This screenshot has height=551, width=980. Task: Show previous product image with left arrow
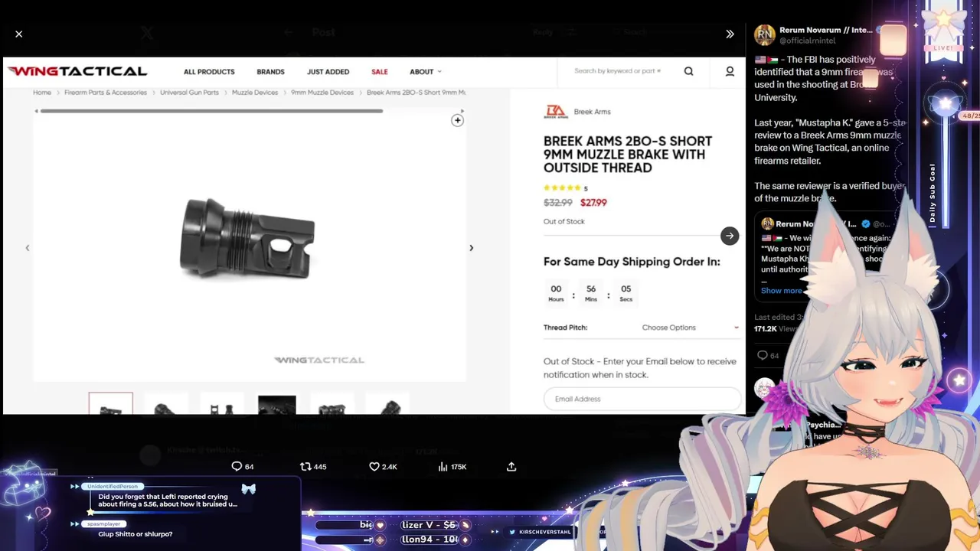pos(28,248)
